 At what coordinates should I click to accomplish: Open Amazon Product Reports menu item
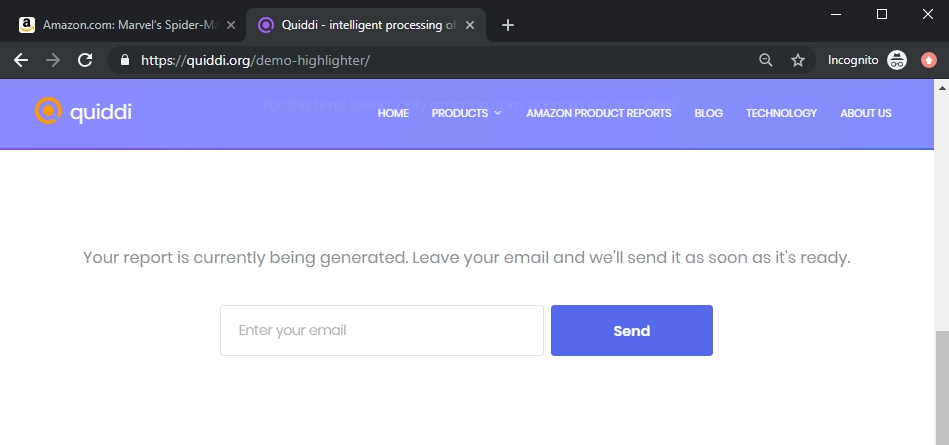pos(599,113)
